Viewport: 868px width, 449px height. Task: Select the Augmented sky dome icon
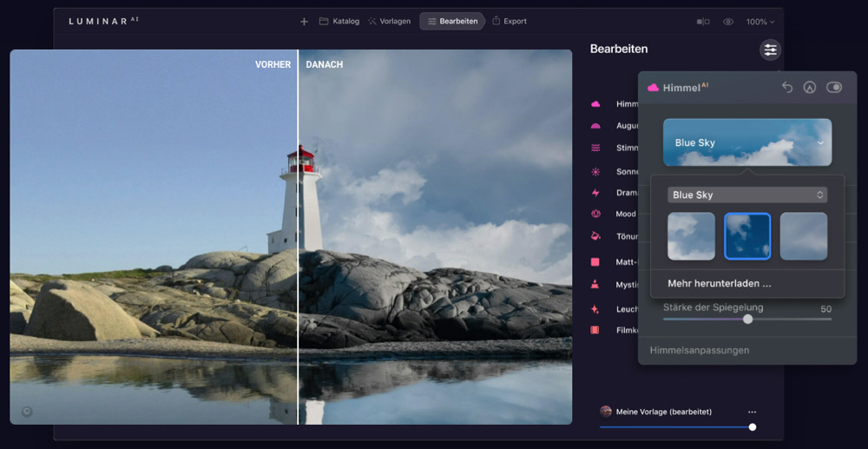click(x=595, y=126)
